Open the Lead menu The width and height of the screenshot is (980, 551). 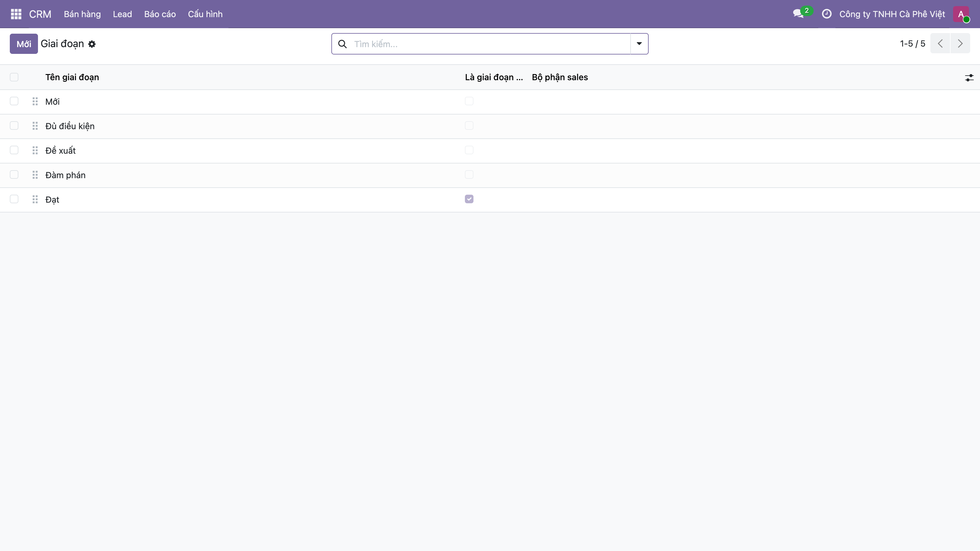click(123, 14)
